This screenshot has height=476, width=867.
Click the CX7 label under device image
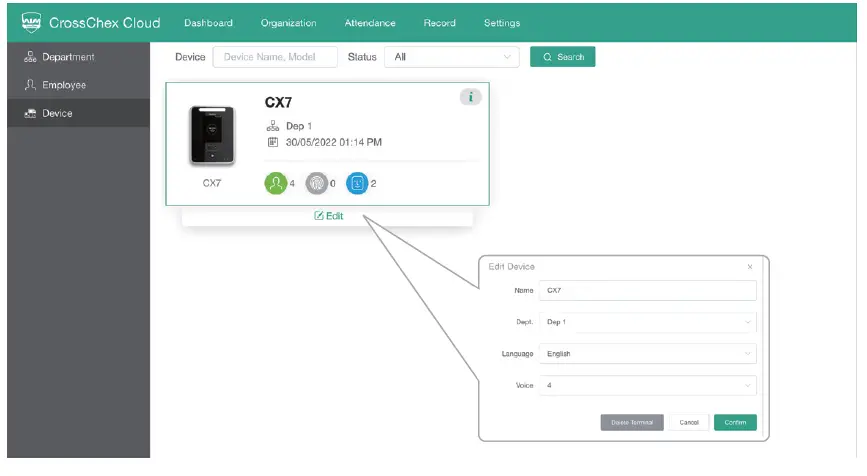pyautogui.click(x=212, y=183)
